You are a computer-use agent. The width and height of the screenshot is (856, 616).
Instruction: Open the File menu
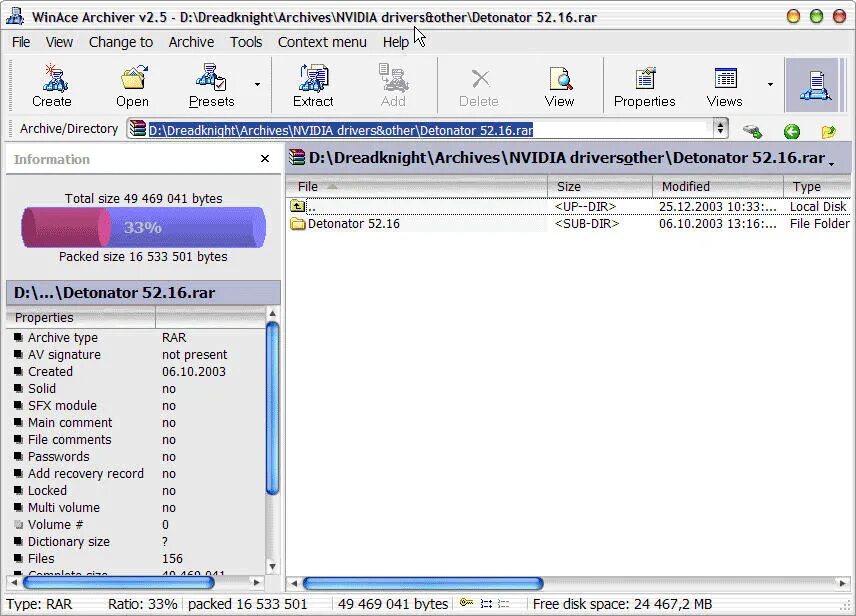coord(21,42)
